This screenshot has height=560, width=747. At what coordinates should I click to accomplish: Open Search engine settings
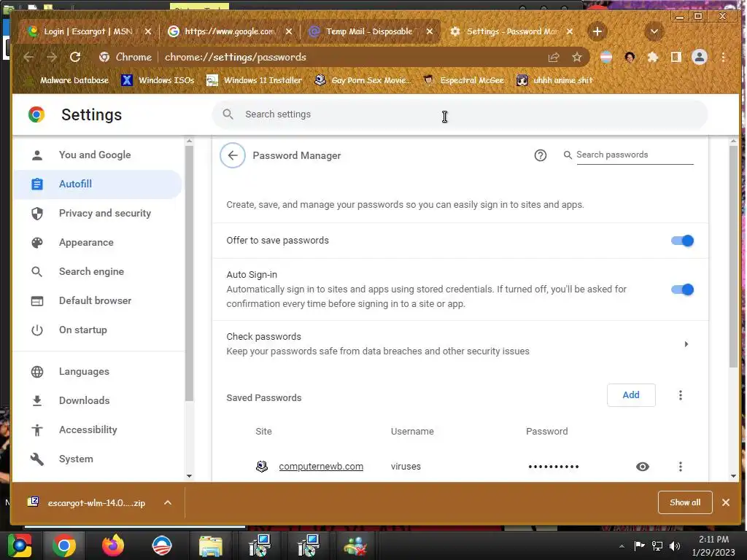pyautogui.click(x=98, y=271)
